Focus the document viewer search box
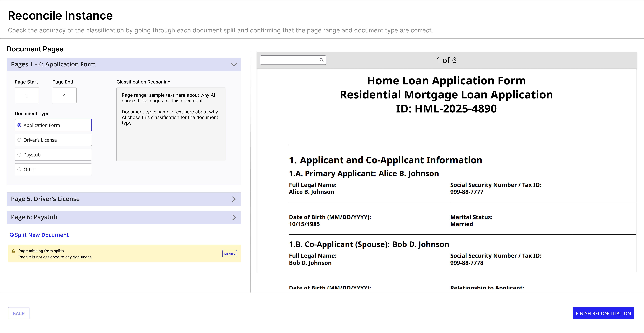 click(x=290, y=60)
